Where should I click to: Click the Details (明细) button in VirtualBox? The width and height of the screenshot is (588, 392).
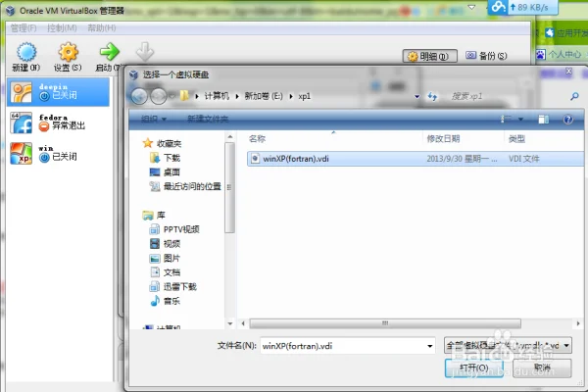pos(430,56)
